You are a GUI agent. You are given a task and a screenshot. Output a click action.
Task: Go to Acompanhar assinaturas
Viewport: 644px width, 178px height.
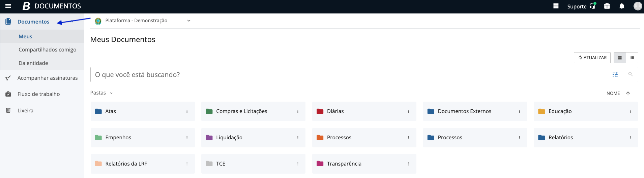tap(47, 78)
